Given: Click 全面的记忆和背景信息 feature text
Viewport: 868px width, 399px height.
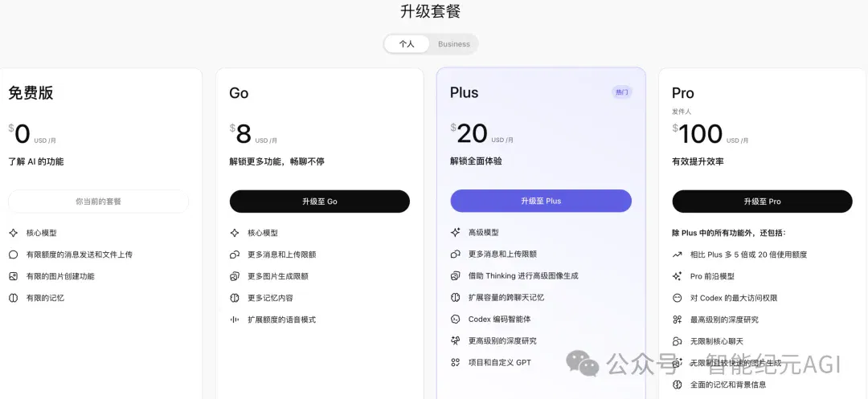Looking at the screenshot, I should pos(728,385).
